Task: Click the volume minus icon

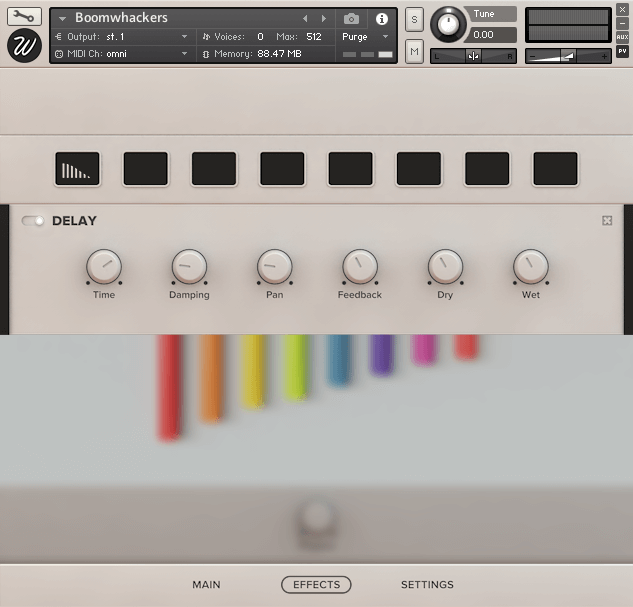Action: click(x=532, y=57)
